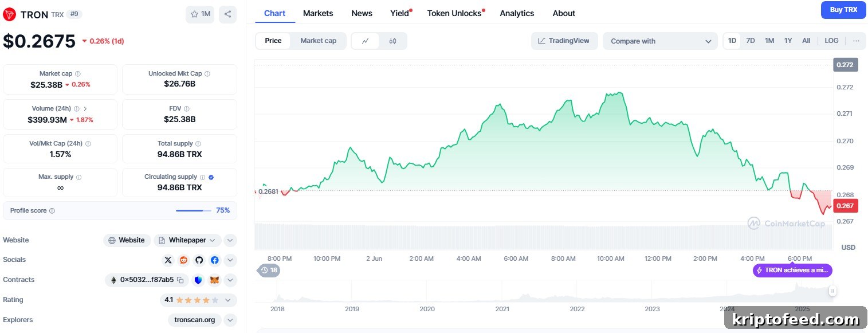The width and height of the screenshot is (868, 333).
Task: Open the chart more options ellipsis
Action: 856,41
